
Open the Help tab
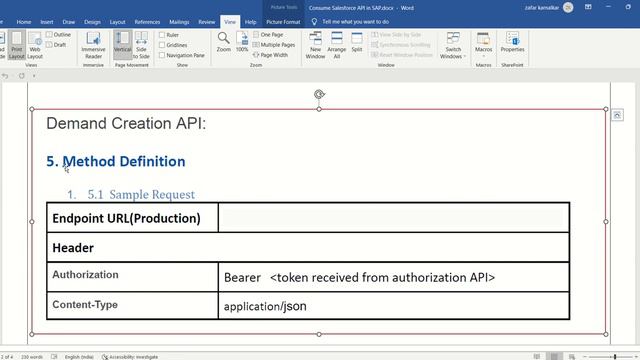point(250,22)
